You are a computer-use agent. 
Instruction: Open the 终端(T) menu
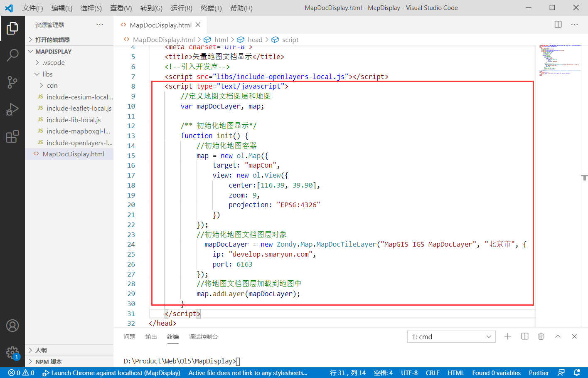coord(211,8)
